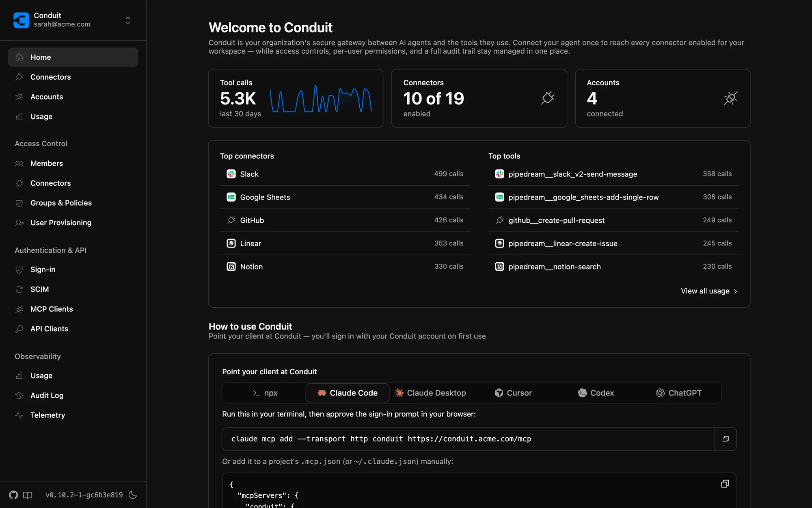
Task: Open the Tool calls stat card
Action: 296,98
